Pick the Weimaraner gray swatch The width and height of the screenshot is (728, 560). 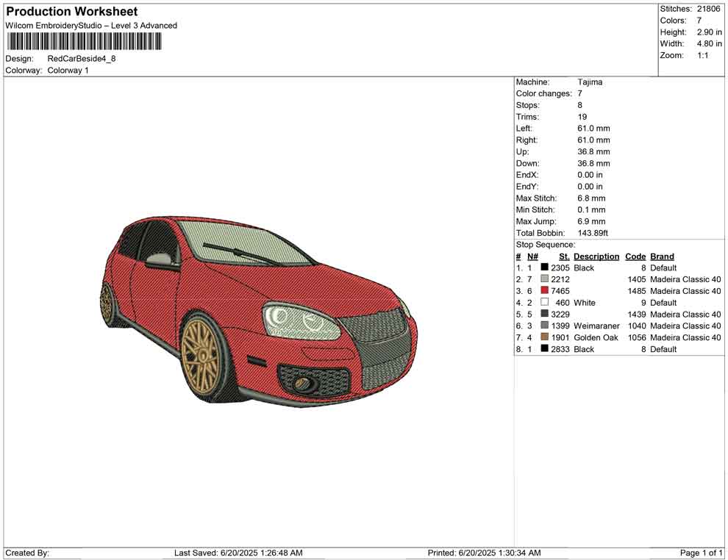(544, 326)
